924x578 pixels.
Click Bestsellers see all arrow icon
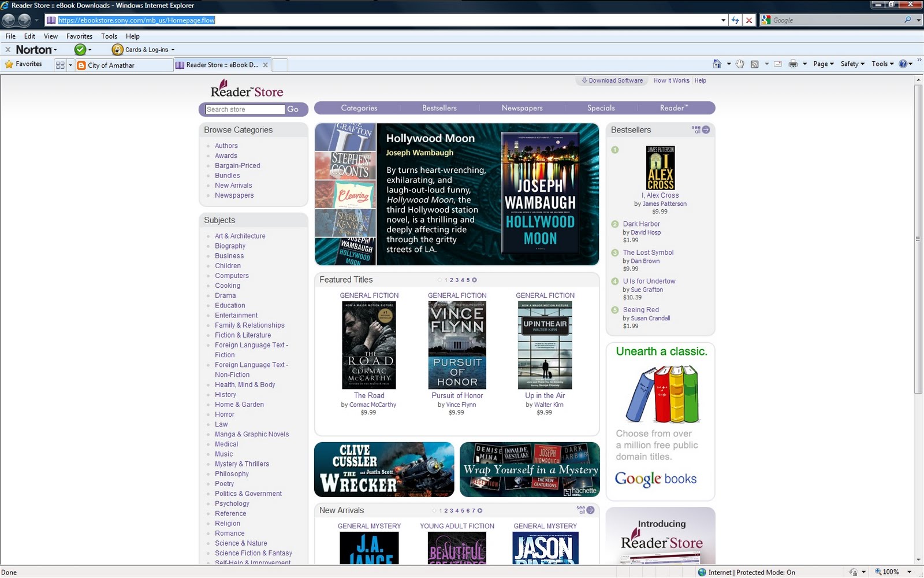[x=706, y=130]
